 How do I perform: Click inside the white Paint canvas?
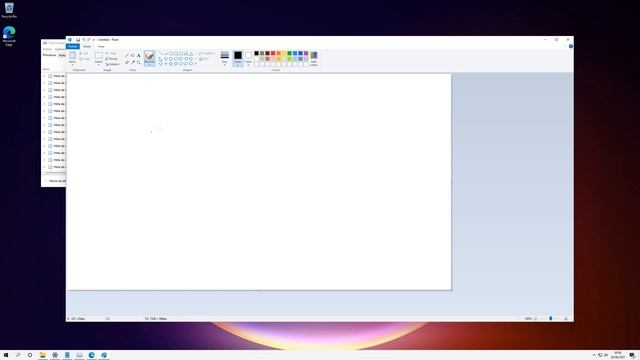tap(259, 182)
